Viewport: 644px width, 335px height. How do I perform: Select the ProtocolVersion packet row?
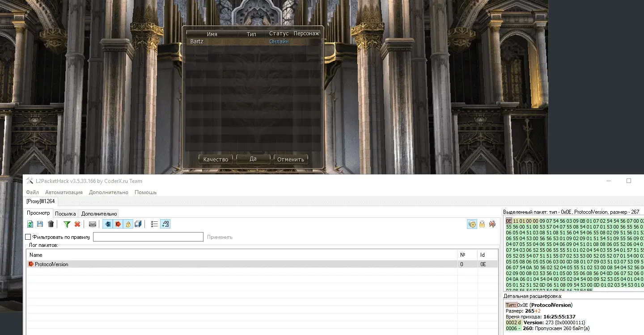(x=262, y=264)
